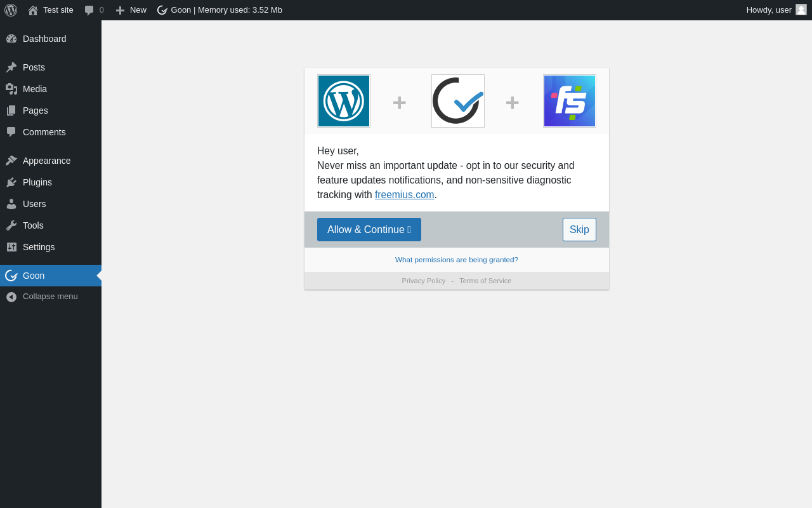Open the comments bubble icon in admin bar
The image size is (812, 508).
[89, 10]
